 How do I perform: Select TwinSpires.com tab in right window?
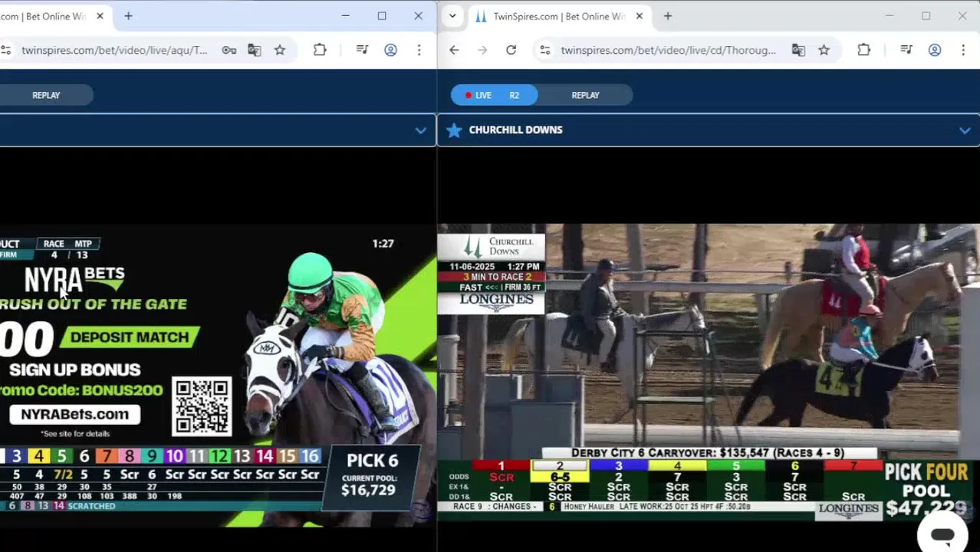[559, 15]
